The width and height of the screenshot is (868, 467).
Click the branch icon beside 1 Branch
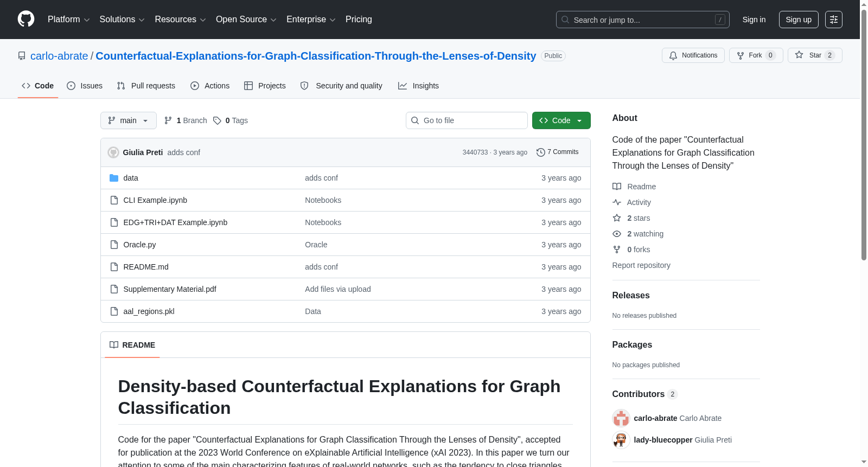(x=168, y=120)
